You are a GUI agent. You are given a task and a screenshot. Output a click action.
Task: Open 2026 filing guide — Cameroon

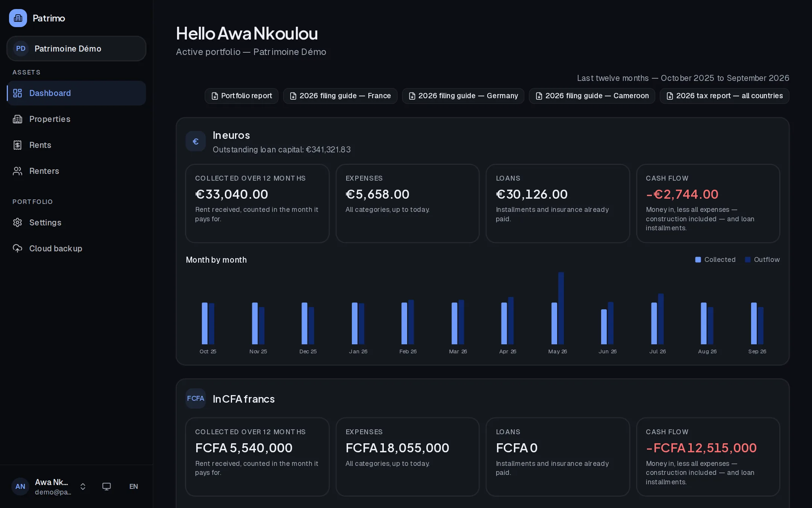click(592, 96)
